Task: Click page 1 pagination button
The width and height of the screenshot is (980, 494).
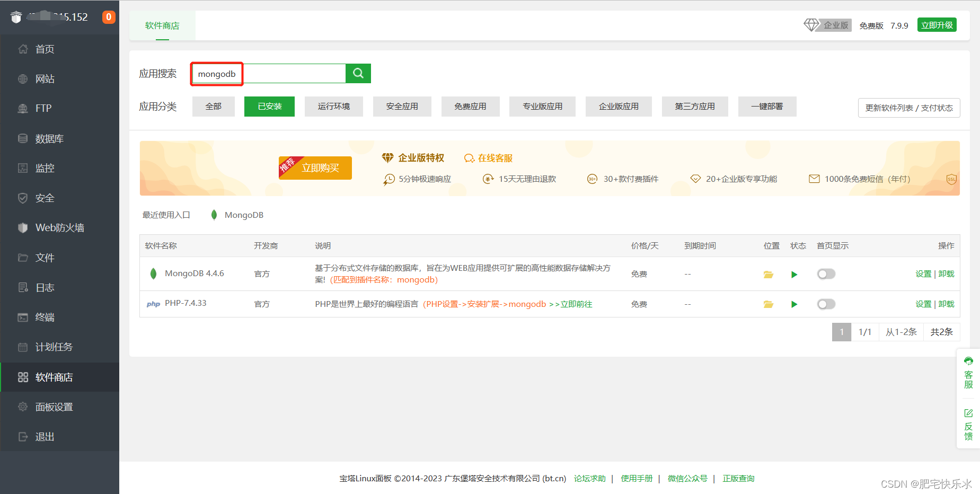Action: coord(842,332)
